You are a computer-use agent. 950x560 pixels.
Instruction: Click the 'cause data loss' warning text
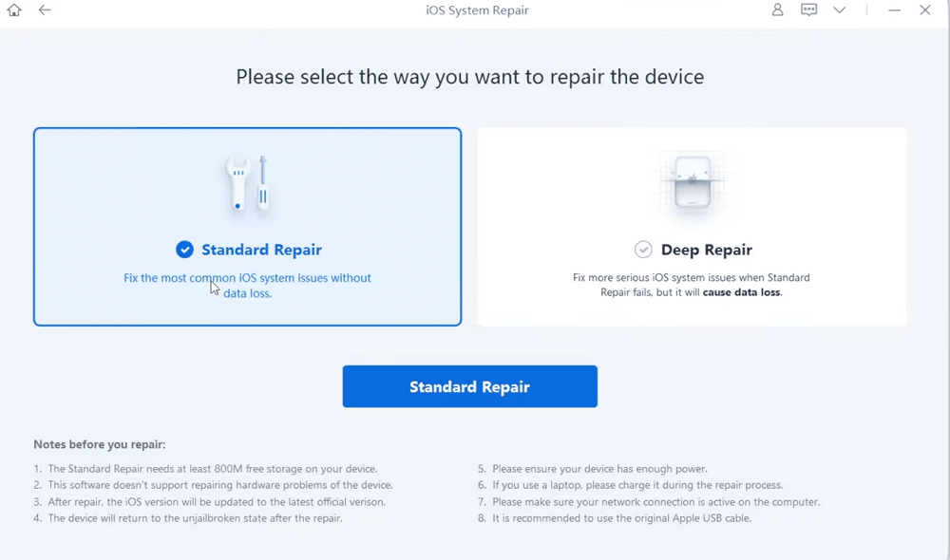click(742, 293)
